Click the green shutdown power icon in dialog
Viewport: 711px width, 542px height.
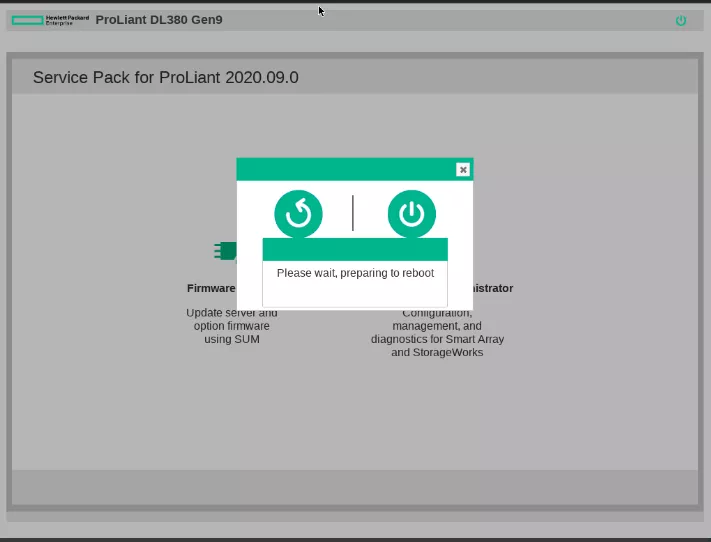tap(412, 214)
